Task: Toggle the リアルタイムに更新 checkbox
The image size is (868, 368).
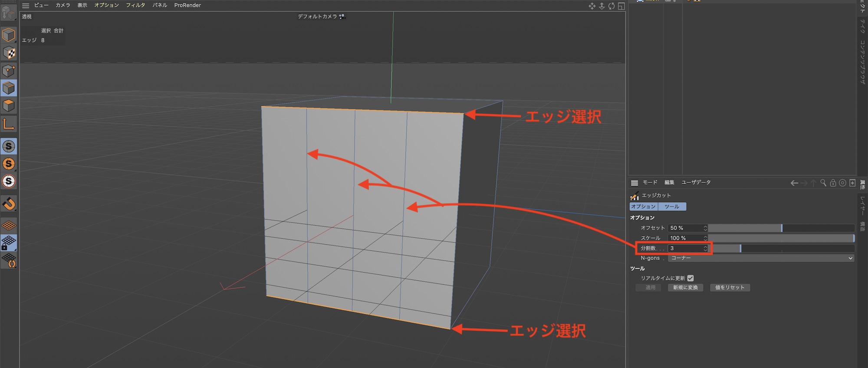Action: pyautogui.click(x=690, y=278)
